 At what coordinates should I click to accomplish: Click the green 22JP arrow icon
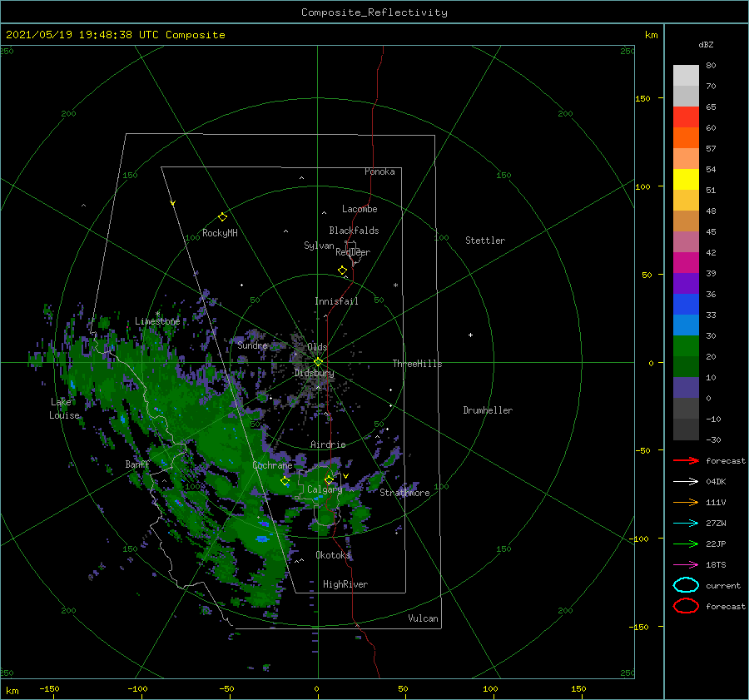(x=686, y=544)
